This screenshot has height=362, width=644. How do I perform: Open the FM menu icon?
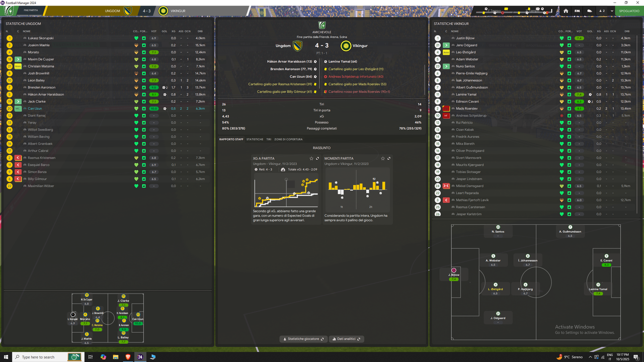[x=577, y=11]
